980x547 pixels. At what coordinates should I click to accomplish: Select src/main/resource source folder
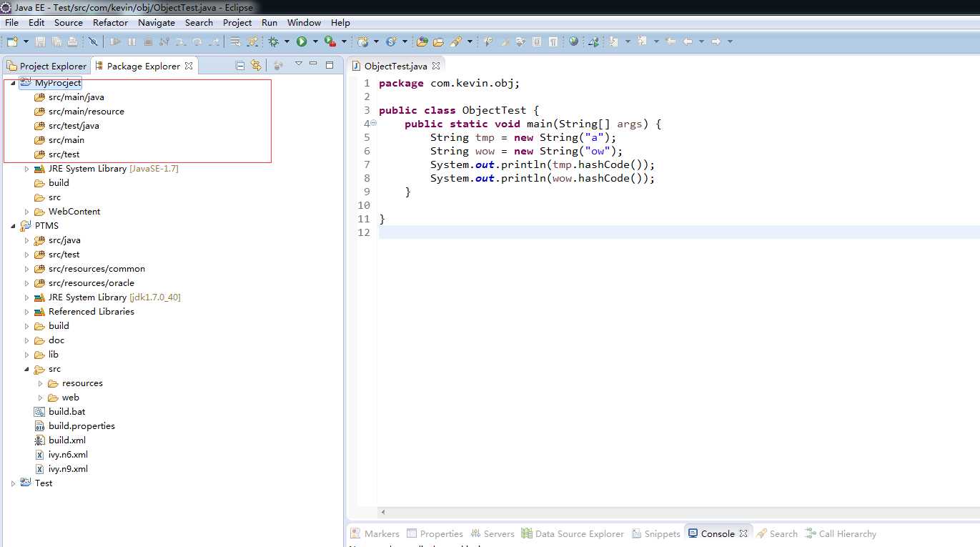[x=79, y=112]
